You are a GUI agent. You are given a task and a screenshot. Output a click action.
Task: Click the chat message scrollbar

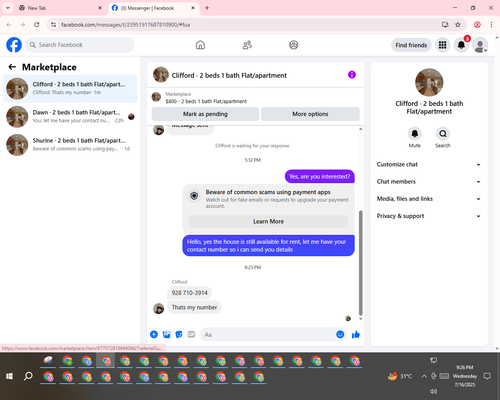(x=360, y=263)
